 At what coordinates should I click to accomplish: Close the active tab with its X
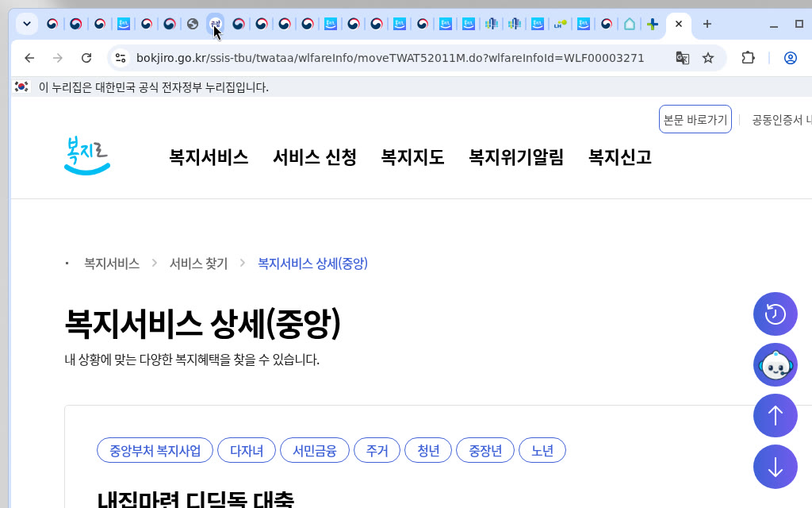click(679, 24)
